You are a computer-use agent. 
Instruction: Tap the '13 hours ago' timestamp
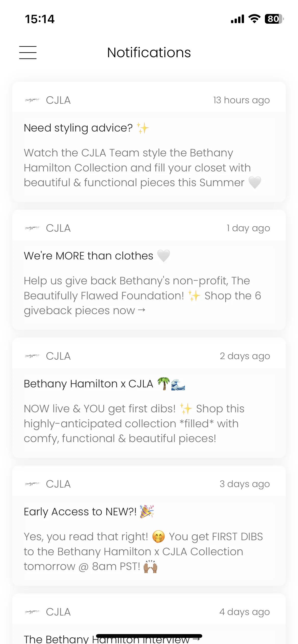pyautogui.click(x=241, y=100)
